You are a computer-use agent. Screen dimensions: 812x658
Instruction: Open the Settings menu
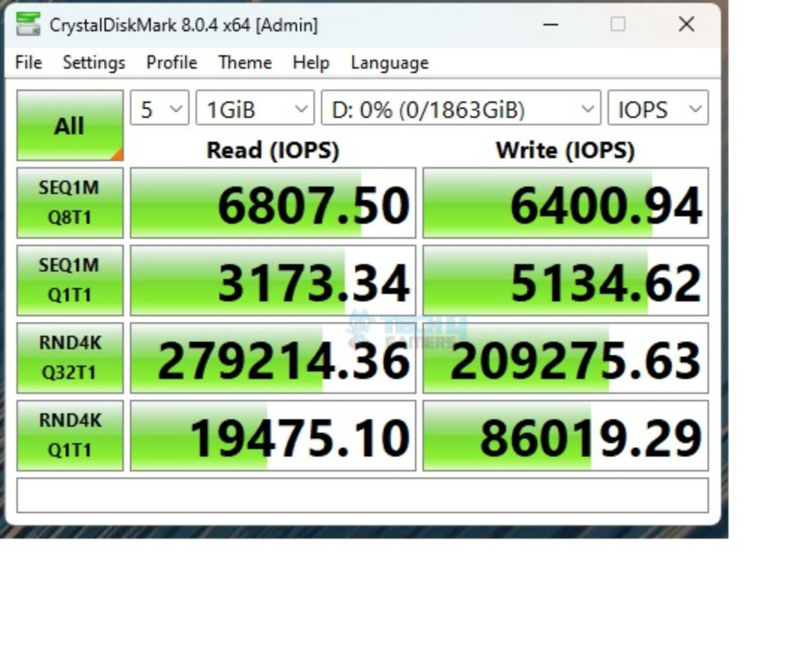point(94,62)
